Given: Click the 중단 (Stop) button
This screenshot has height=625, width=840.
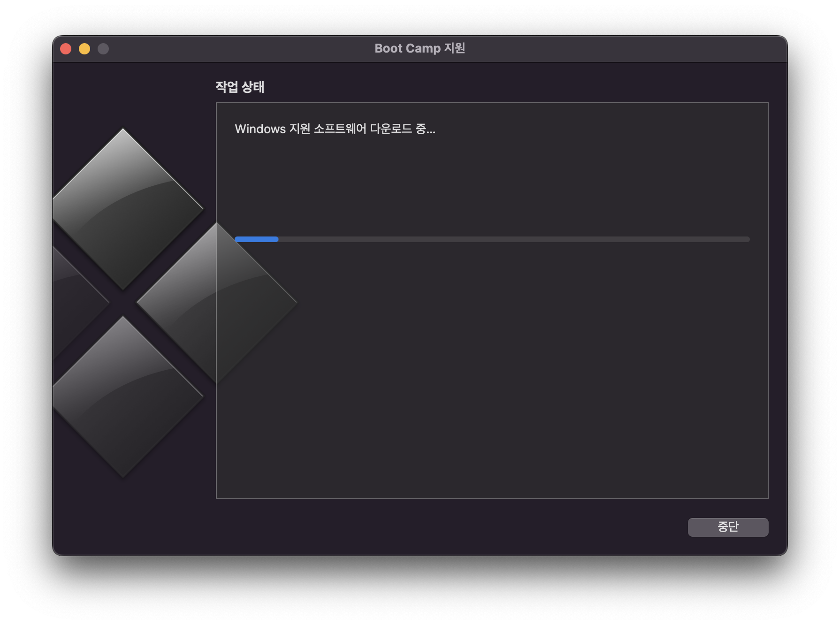Looking at the screenshot, I should (728, 527).
